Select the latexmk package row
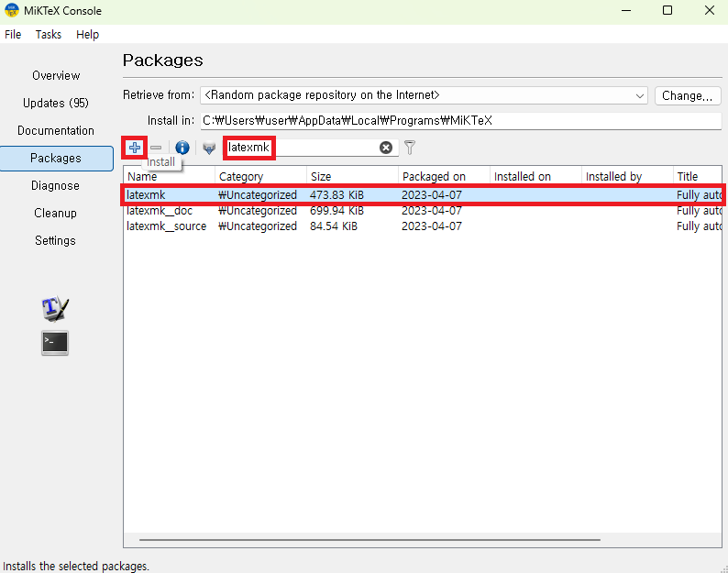Screen dimensions: 728x573 tap(423, 195)
